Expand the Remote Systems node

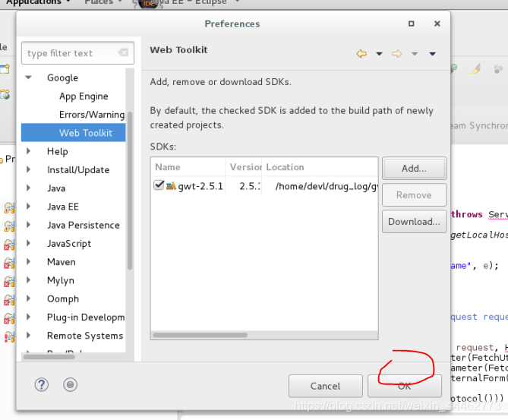[29, 336]
